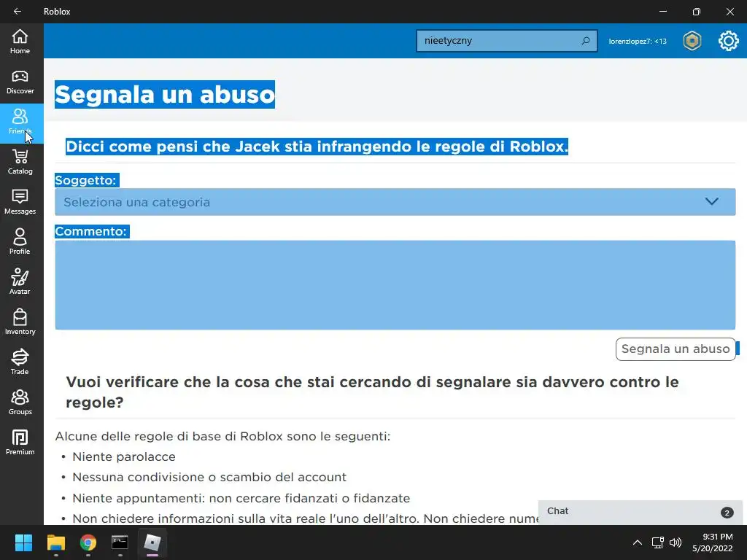Image resolution: width=747 pixels, height=560 pixels.
Task: Click the 'Niente parolacce' rule text
Action: [124, 456]
